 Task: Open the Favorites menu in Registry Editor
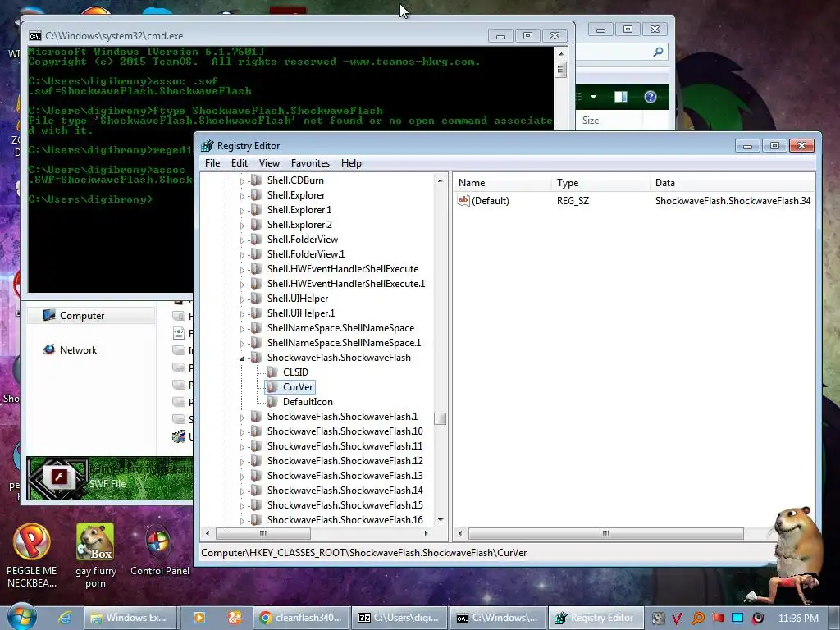coord(310,163)
